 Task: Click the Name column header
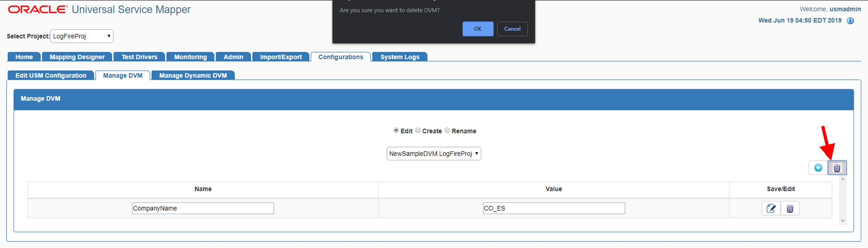(203, 189)
